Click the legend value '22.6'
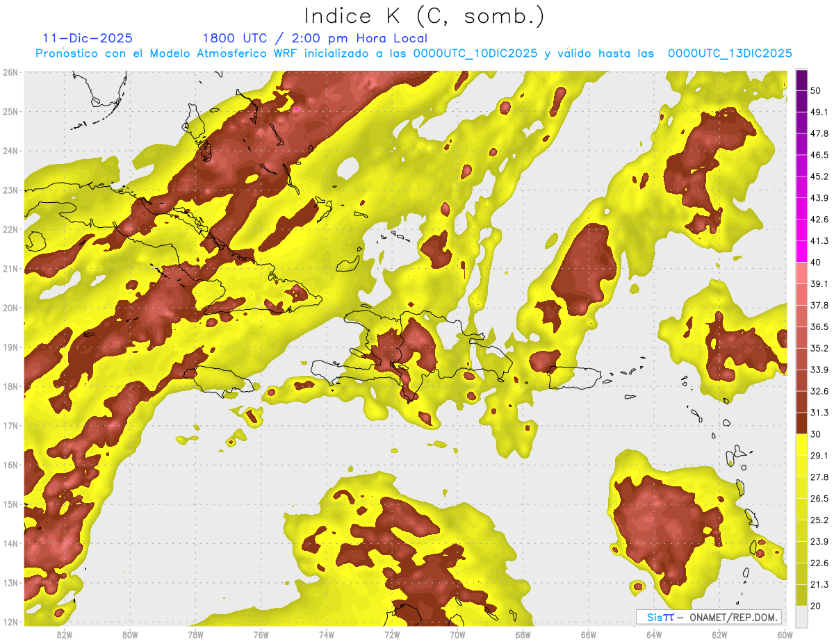This screenshot has width=834, height=644. (819, 563)
